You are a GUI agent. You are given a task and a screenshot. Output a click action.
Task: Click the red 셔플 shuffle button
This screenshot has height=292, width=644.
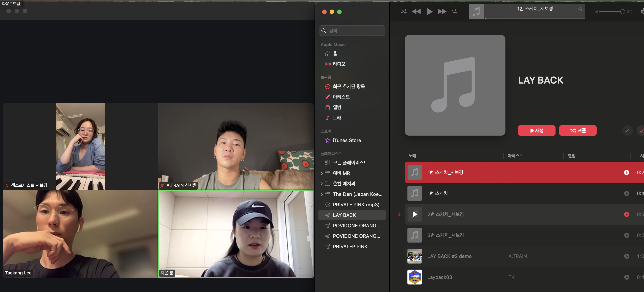(578, 130)
